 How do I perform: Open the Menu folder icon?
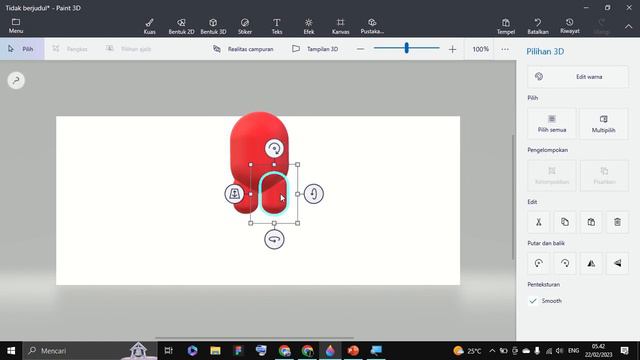click(x=16, y=26)
